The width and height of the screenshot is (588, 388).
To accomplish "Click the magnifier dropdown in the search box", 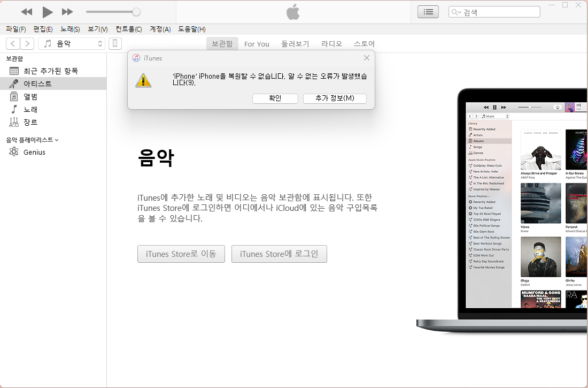I will (456, 12).
